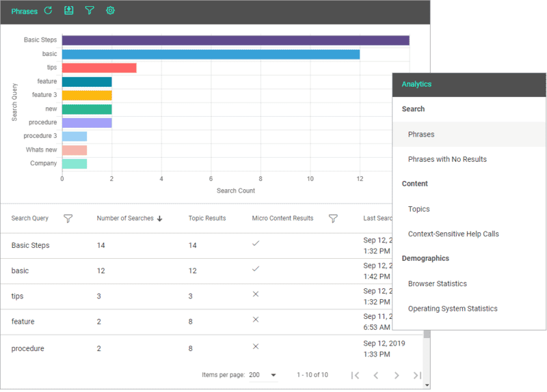547x392 pixels.
Task: Open Browser Statistics item
Action: 469,283
